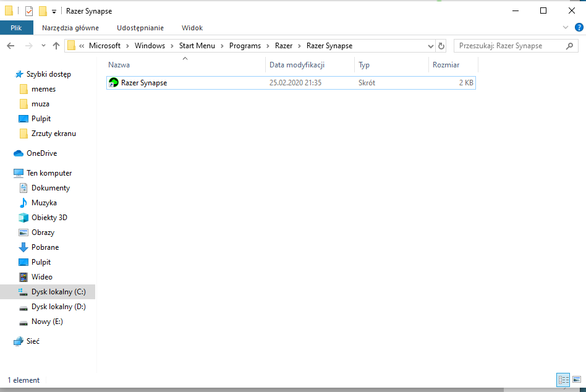Open chevron after Programs in breadcrumb
Image resolution: width=586 pixels, height=392 pixels.
[268, 46]
